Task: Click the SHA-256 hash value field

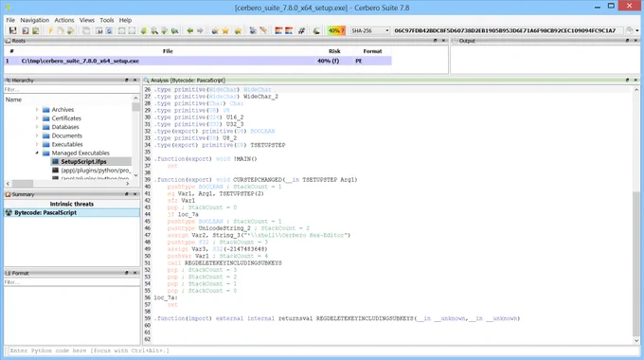Action: pos(508,30)
